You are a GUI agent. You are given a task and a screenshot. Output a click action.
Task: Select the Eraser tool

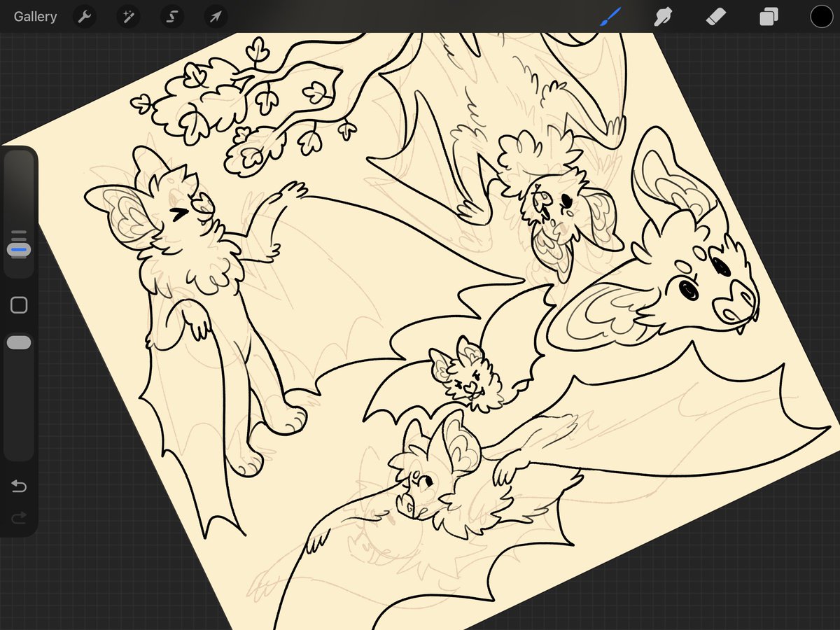point(716,17)
